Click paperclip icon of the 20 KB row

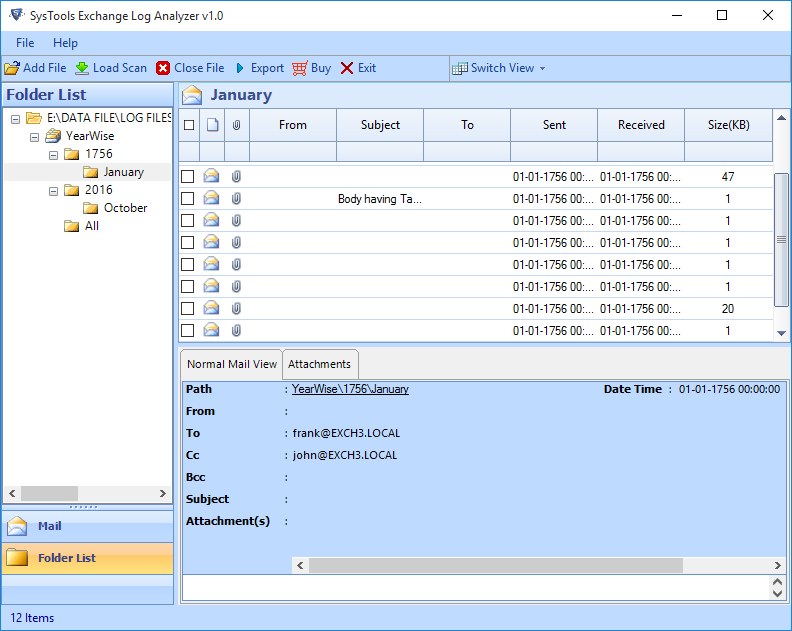point(236,308)
